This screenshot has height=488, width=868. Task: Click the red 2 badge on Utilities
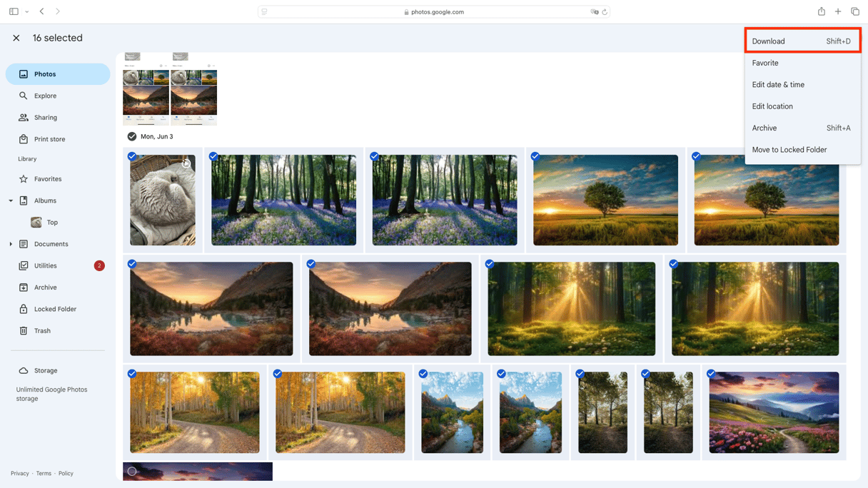[x=99, y=266]
